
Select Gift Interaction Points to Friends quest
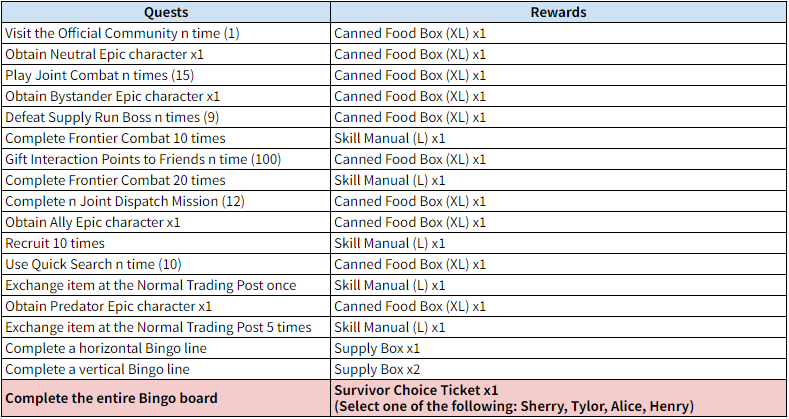click(143, 159)
